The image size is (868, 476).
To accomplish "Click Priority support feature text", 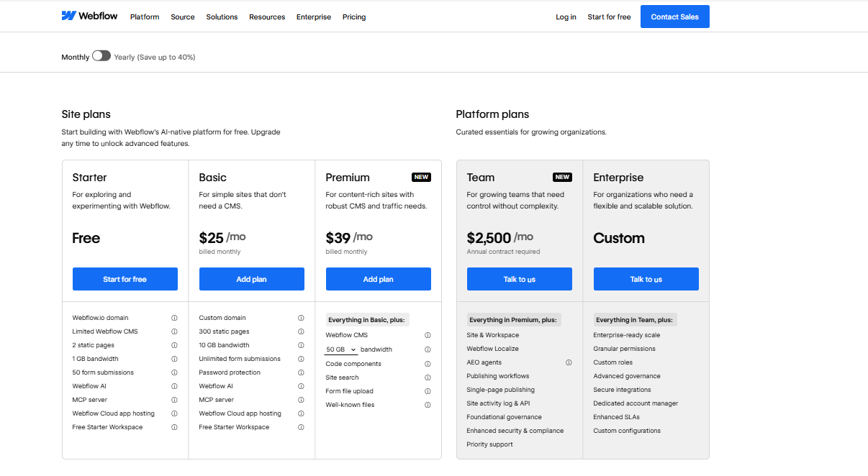I will pos(490,444).
